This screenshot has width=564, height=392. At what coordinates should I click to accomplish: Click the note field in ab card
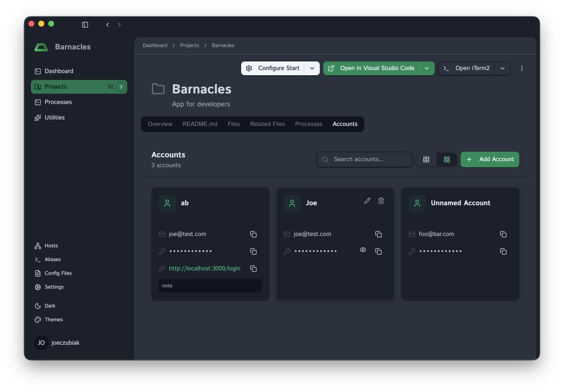(x=210, y=286)
